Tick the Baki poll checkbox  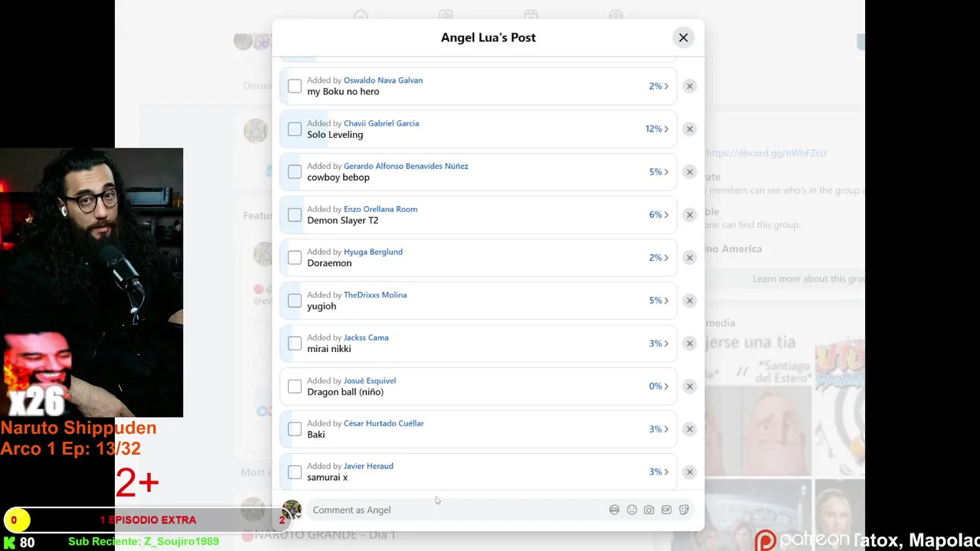coord(295,429)
